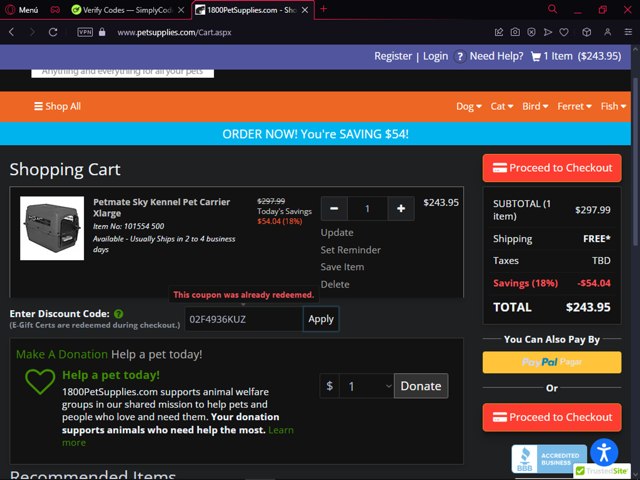Increase quantity with plus button

point(401,209)
